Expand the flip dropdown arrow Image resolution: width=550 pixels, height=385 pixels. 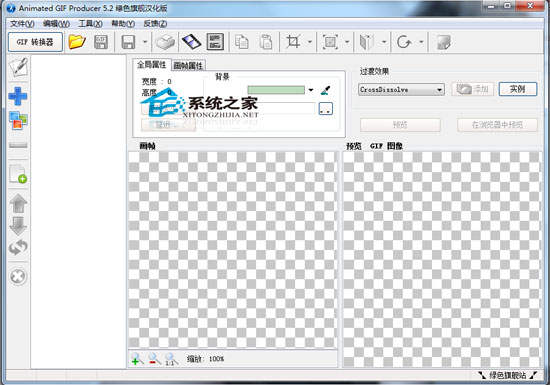pyautogui.click(x=384, y=42)
